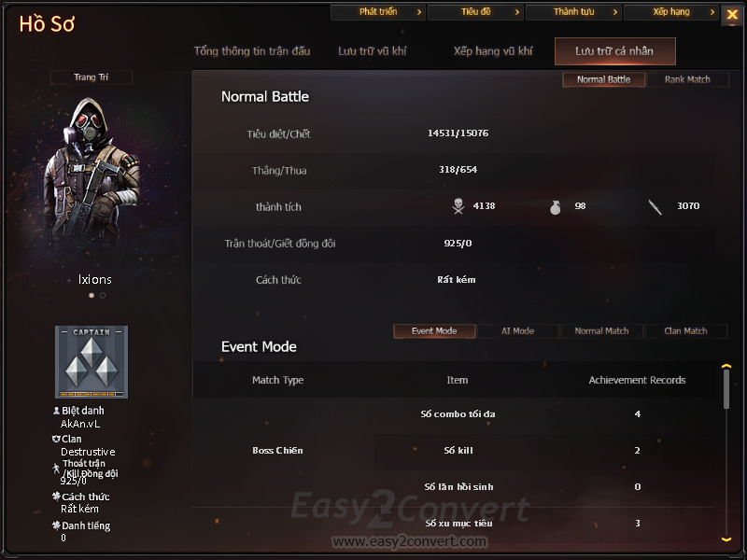Expand the Thành tựu menu arrow

pyautogui.click(x=615, y=12)
